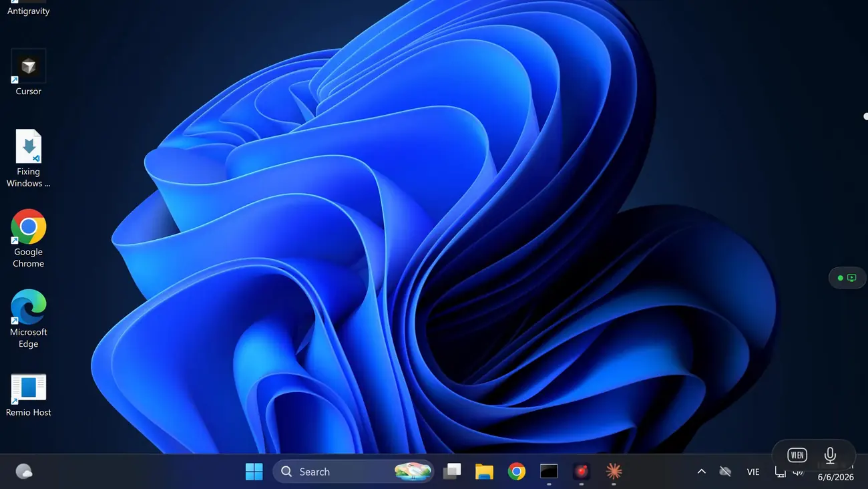868x489 pixels.
Task: Open the VIE language input switcher
Action: pyautogui.click(x=753, y=472)
